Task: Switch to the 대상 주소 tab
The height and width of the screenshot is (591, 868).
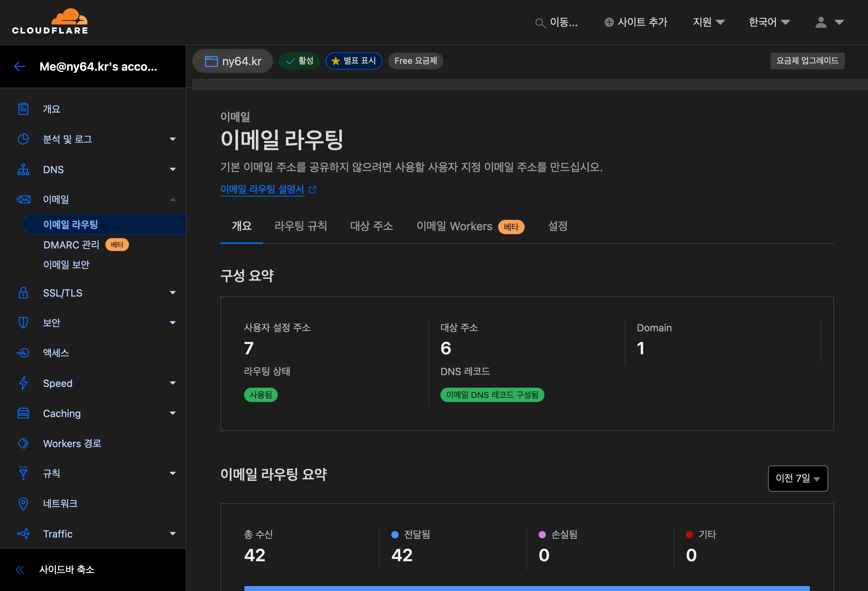Action: 372,226
